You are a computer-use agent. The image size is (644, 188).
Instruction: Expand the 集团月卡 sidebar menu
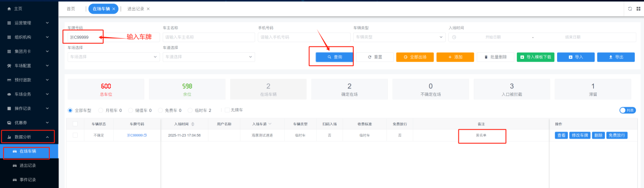click(x=47, y=51)
